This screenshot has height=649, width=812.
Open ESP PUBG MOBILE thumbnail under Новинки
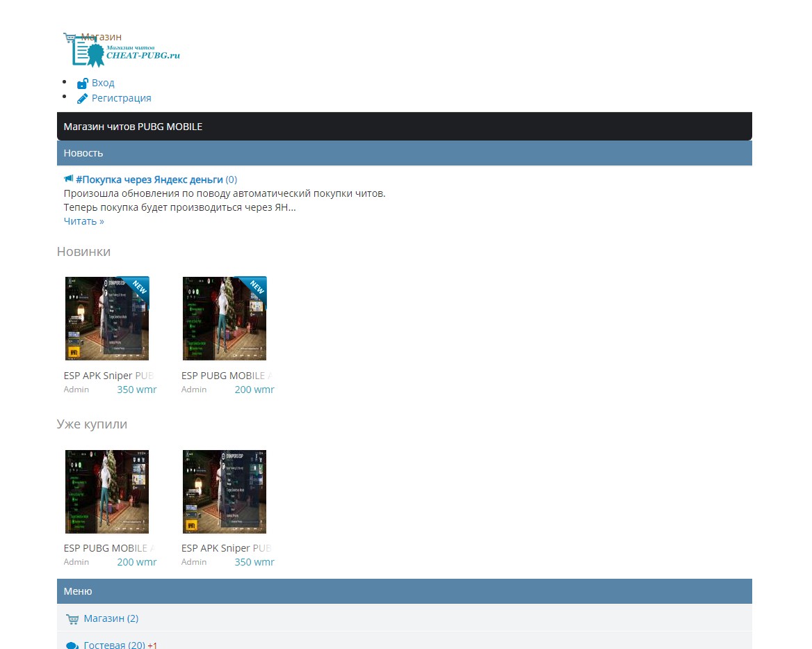225,319
